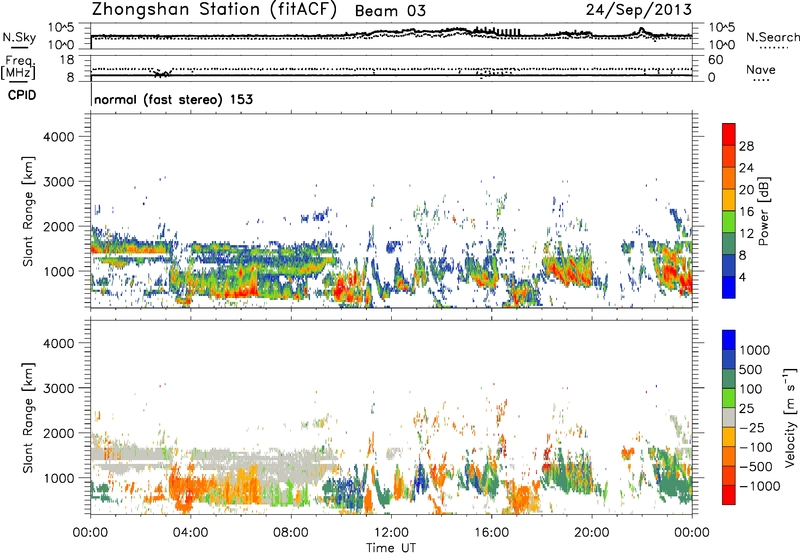This screenshot has height=554, width=800.
Task: Click "1000" on the power panel range axis
Action: (x=59, y=271)
